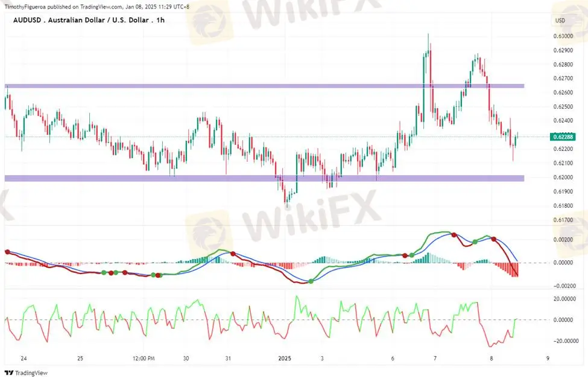Image resolution: width=588 pixels, height=381 pixels.
Task: Click the MACD 0.00200 axis label
Action: coord(563,240)
